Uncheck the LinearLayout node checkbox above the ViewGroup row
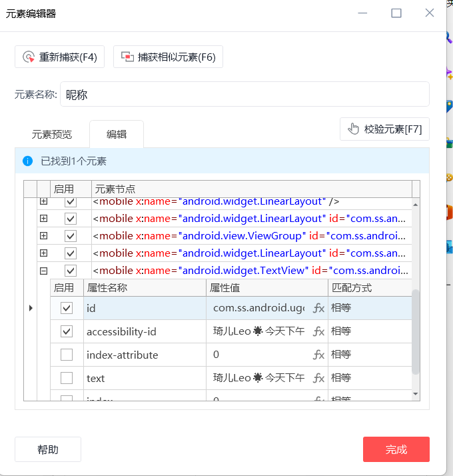Viewport: 453px width, 476px height. click(71, 219)
